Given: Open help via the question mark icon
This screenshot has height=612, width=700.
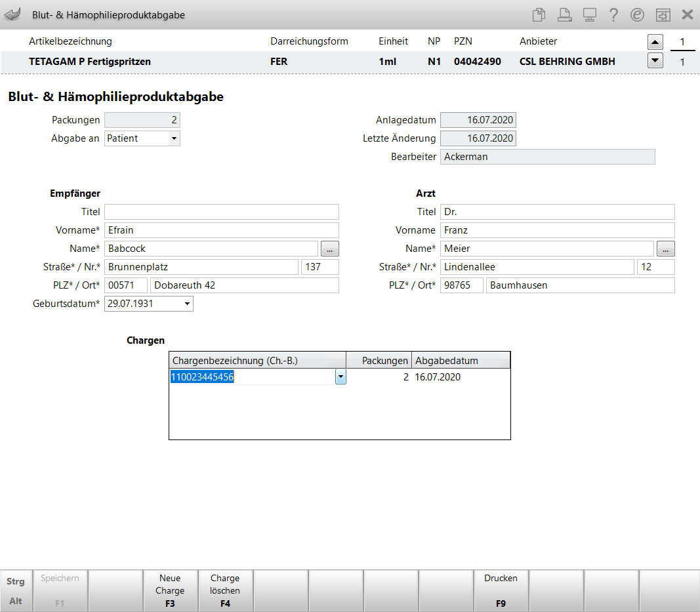Looking at the screenshot, I should pos(614,14).
